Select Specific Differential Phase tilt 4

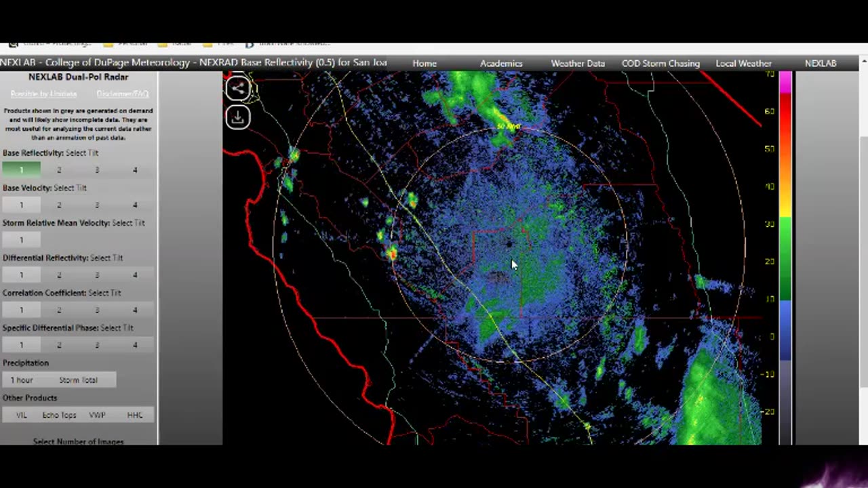click(x=135, y=345)
